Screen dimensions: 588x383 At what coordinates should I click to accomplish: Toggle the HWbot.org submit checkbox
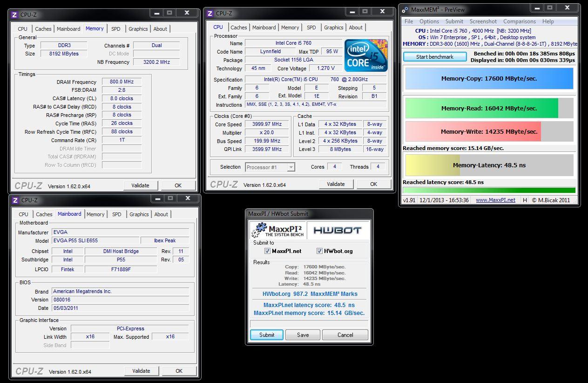tap(319, 251)
